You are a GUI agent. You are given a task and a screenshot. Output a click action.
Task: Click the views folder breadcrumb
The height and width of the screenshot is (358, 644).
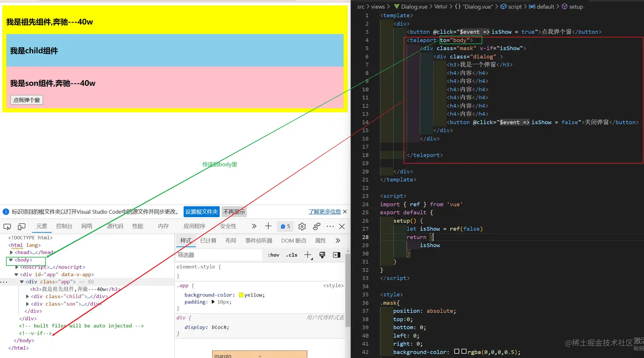point(378,6)
